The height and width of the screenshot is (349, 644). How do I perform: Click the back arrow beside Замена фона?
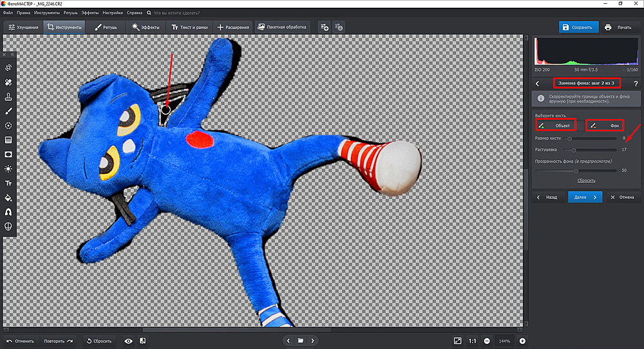pyautogui.click(x=538, y=83)
